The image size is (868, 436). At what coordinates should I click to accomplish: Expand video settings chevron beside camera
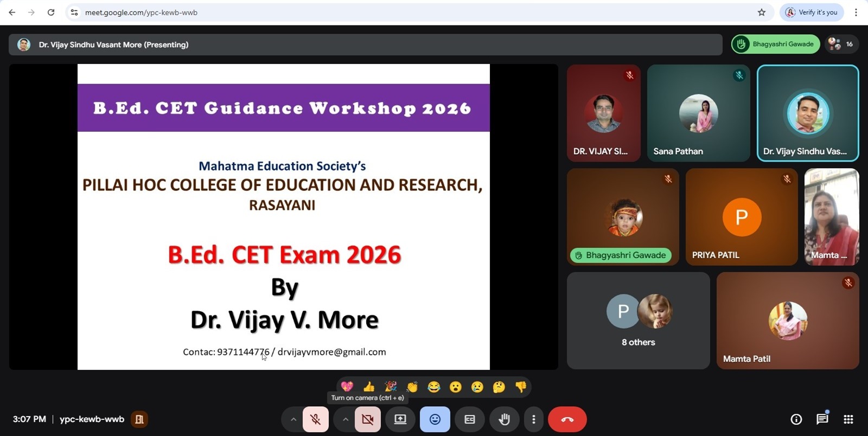pyautogui.click(x=345, y=419)
